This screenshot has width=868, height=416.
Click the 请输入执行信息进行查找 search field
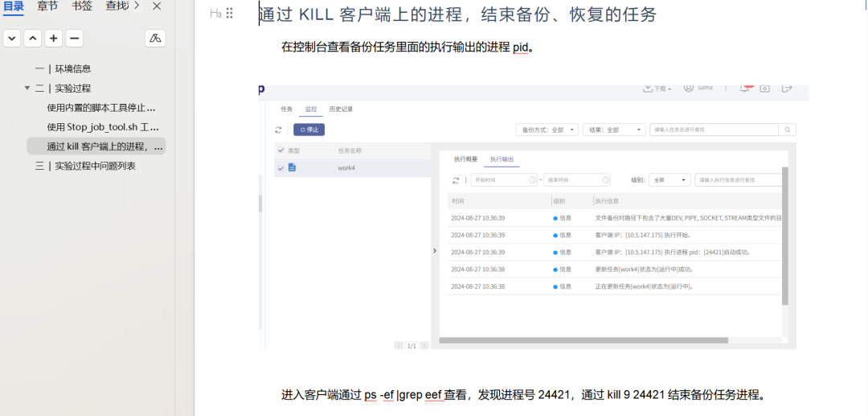click(x=739, y=180)
